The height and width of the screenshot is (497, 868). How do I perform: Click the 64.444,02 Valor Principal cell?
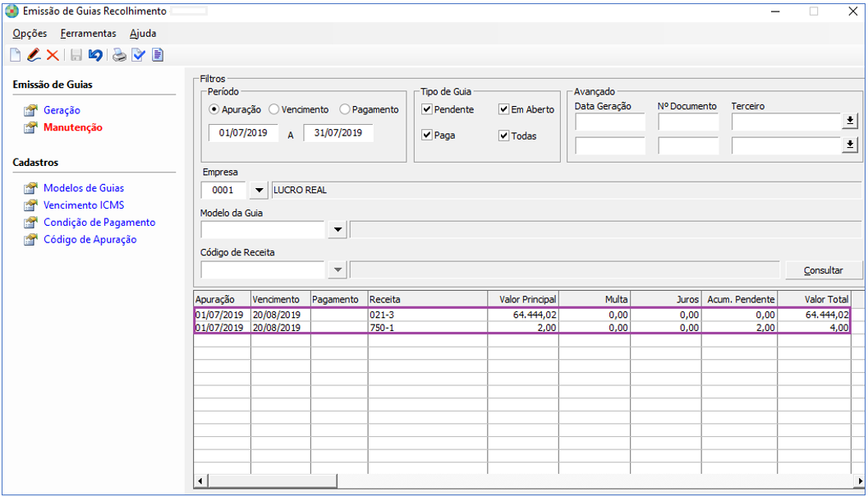tap(523, 315)
